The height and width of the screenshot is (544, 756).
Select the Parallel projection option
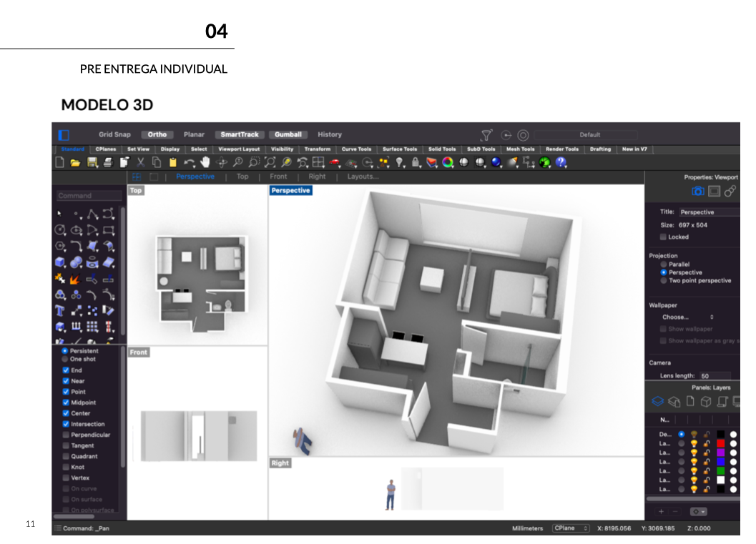point(664,264)
